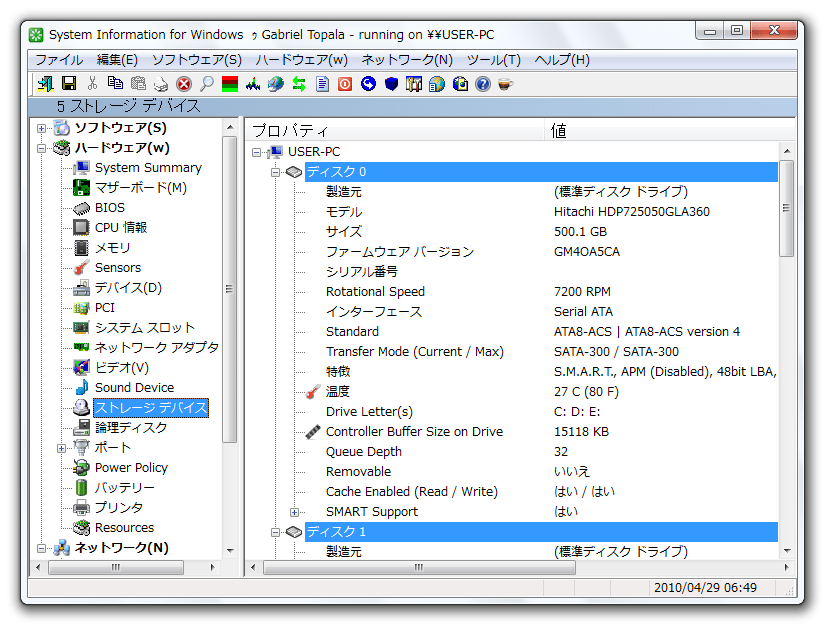This screenshot has width=827, height=627.
Task: Open the ファイル menu
Action: click(59, 60)
